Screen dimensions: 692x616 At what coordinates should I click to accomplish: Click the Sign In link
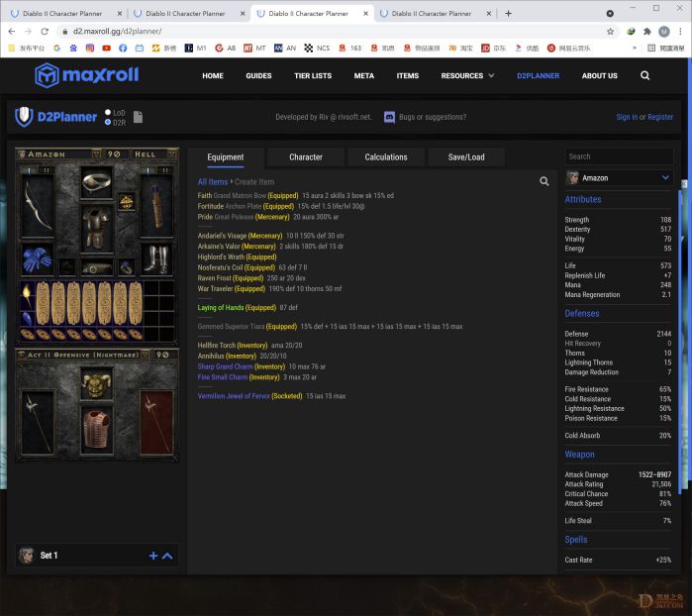tap(627, 117)
